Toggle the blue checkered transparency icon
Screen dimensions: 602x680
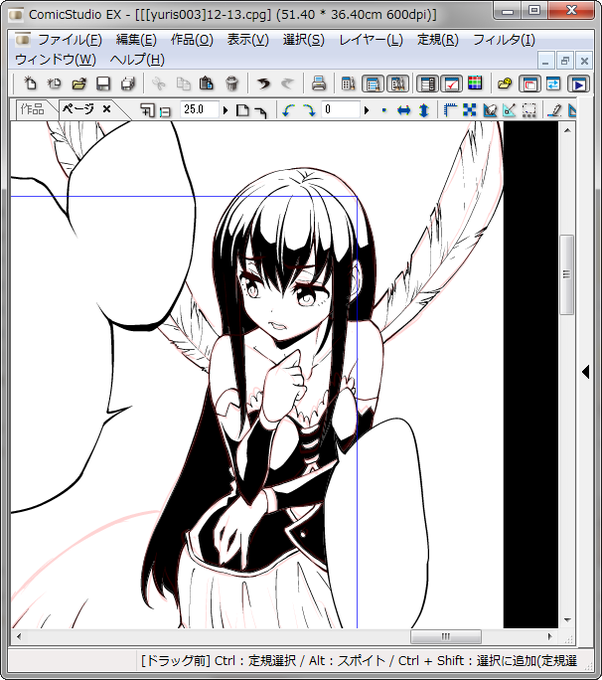tap(470, 110)
